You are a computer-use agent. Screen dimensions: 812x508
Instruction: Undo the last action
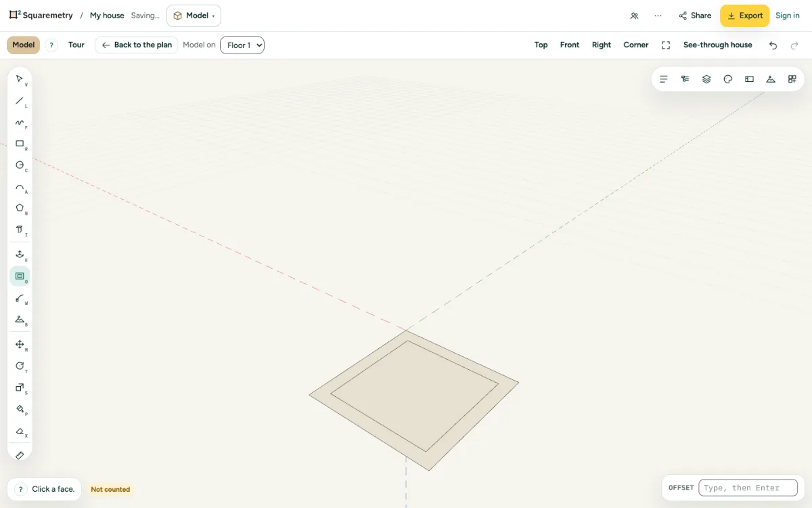click(773, 45)
